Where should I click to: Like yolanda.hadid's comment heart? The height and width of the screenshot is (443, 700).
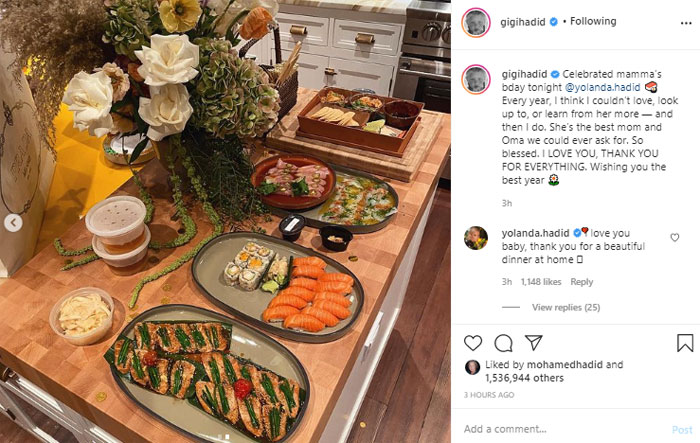tap(675, 238)
